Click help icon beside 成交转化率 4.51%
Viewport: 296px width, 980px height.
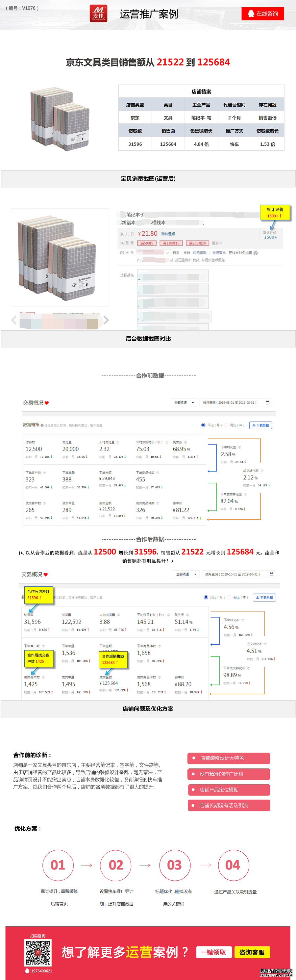[266, 644]
